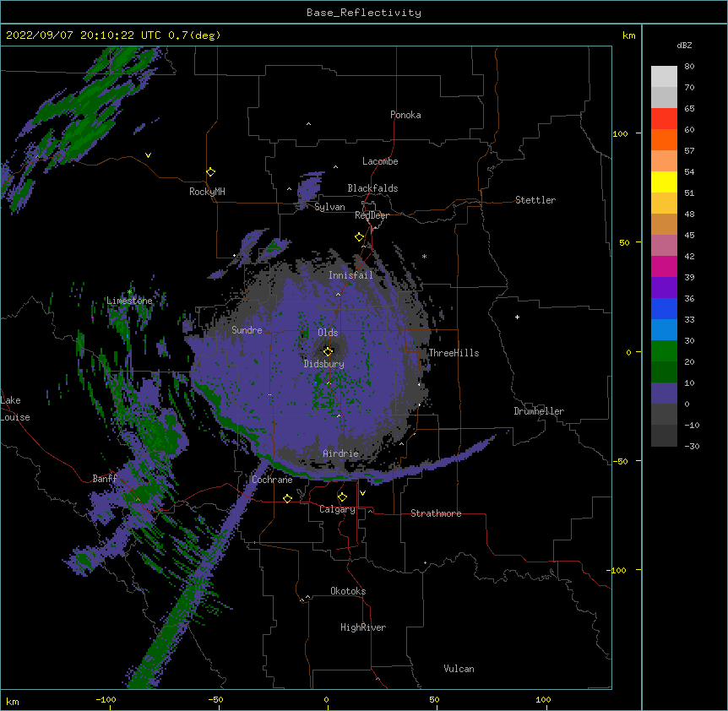Click the Blackfalds label
This screenshot has width=728, height=711.
pyautogui.click(x=372, y=188)
